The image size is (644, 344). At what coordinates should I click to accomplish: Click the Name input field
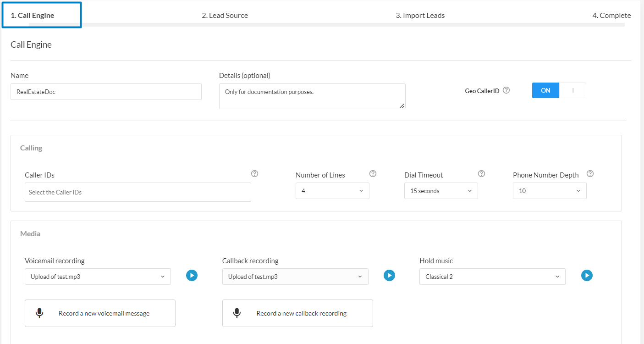106,92
